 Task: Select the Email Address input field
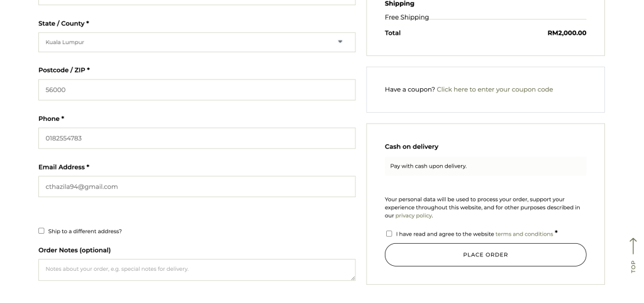coord(197,186)
